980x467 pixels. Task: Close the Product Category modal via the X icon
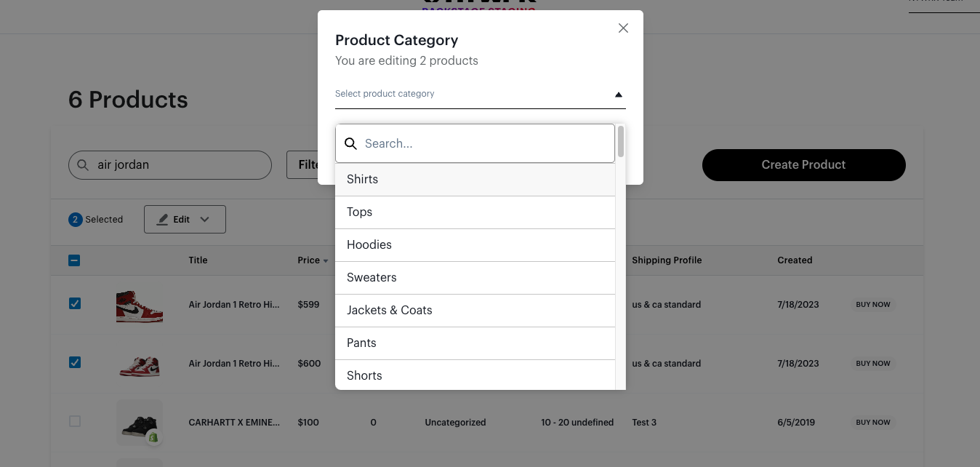point(623,28)
